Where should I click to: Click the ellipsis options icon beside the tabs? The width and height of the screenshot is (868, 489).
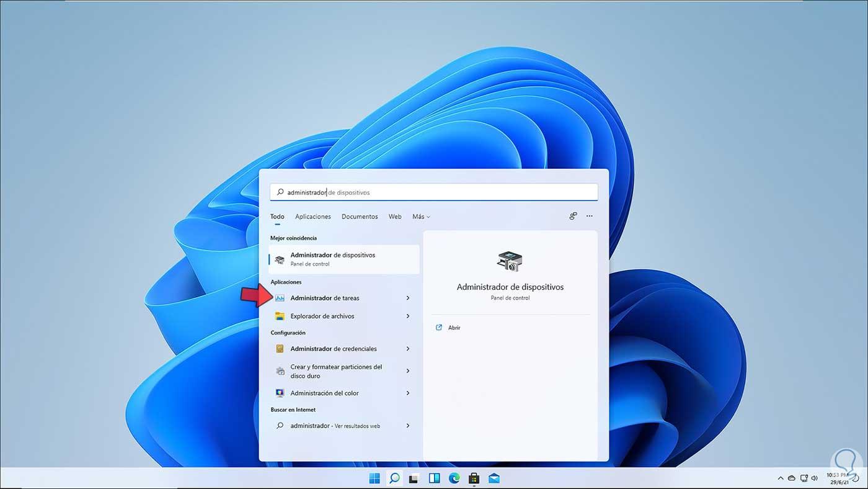(588, 216)
